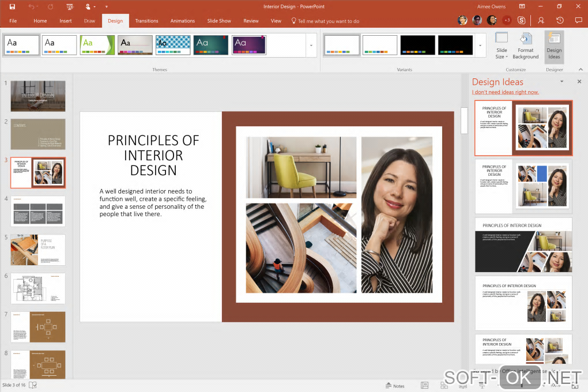
Task: Click "I don't need ideas right now" link
Action: point(505,92)
